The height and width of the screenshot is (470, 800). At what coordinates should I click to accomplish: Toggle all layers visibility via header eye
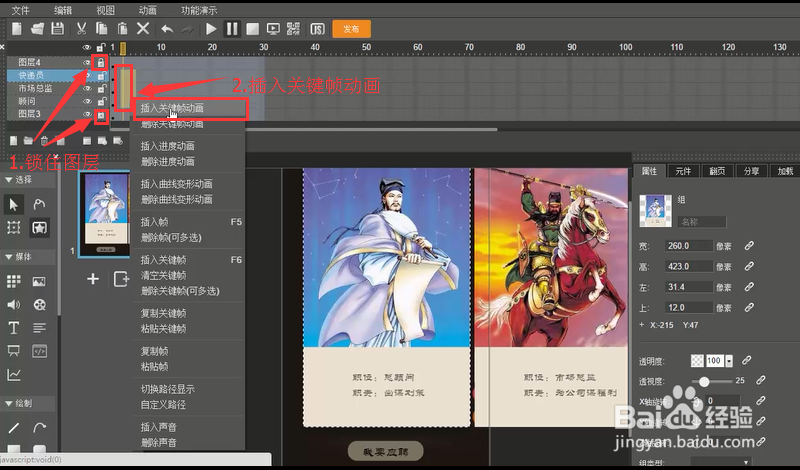(87, 47)
